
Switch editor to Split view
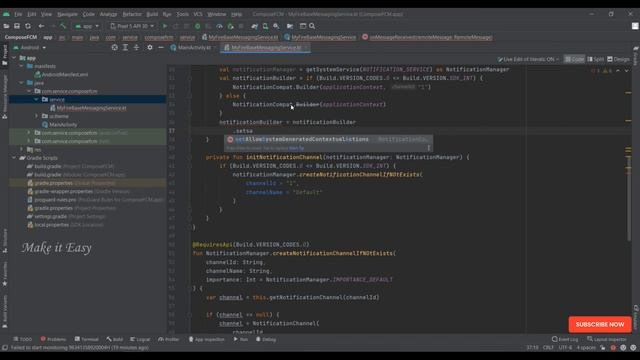pos(596,59)
